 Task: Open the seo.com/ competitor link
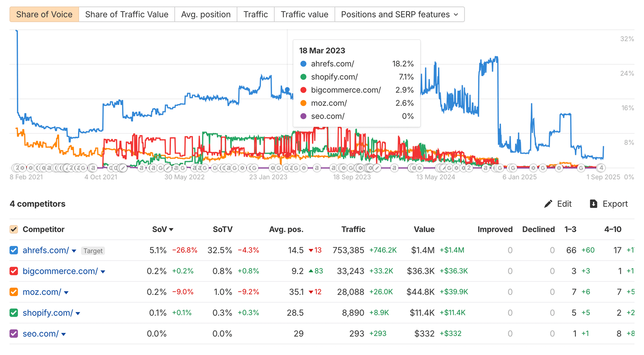[41, 334]
